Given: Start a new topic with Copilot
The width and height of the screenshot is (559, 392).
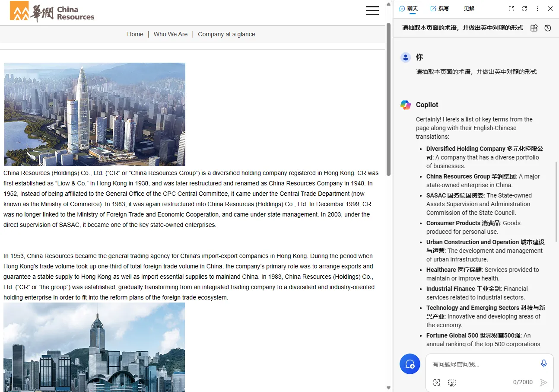Looking at the screenshot, I should (410, 364).
